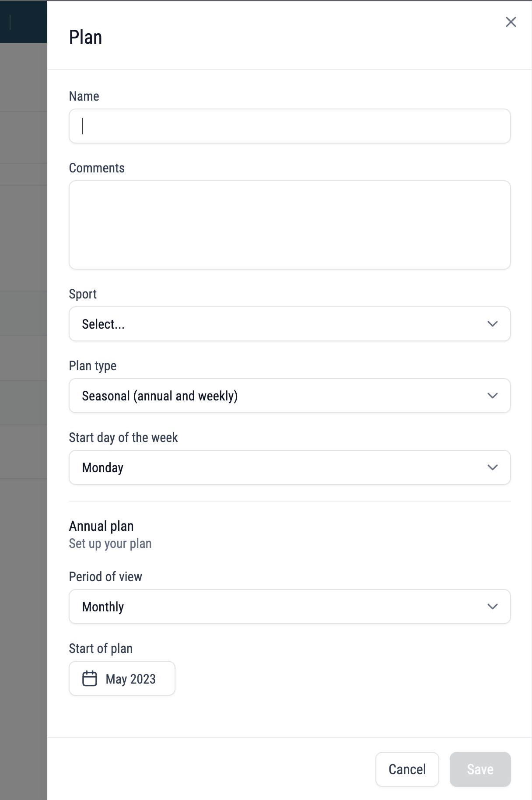This screenshot has width=532, height=800.
Task: Click the Cancel button
Action: pyautogui.click(x=407, y=769)
